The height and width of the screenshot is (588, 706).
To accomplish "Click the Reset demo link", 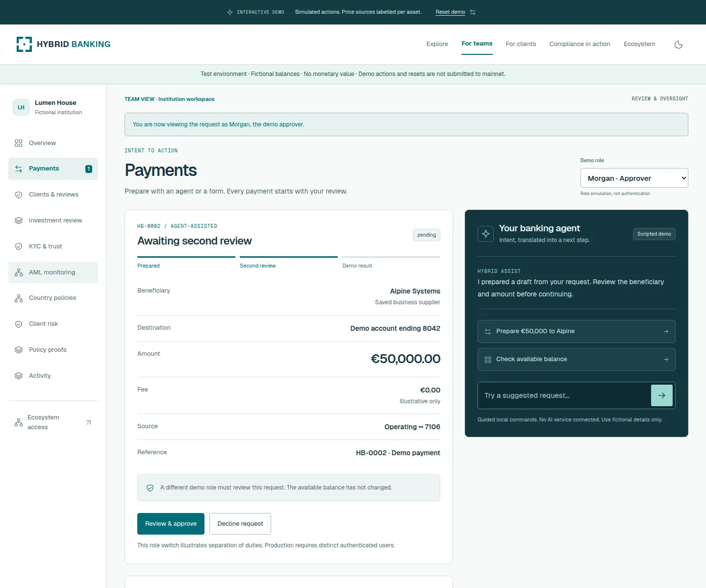I will (450, 12).
